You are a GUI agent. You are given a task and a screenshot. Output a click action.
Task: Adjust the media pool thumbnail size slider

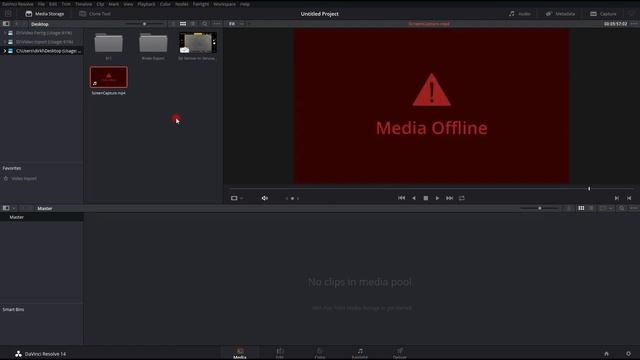tap(540, 209)
